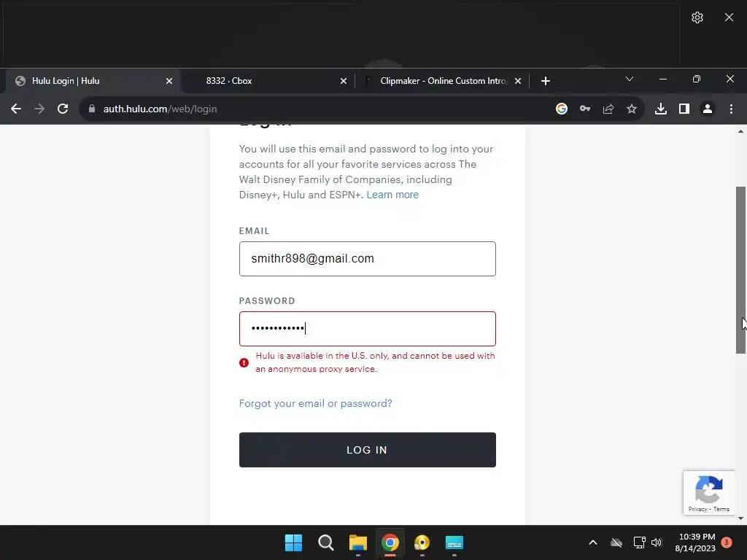The image size is (747, 560).
Task: Minimize the Chrome window
Action: 662,79
